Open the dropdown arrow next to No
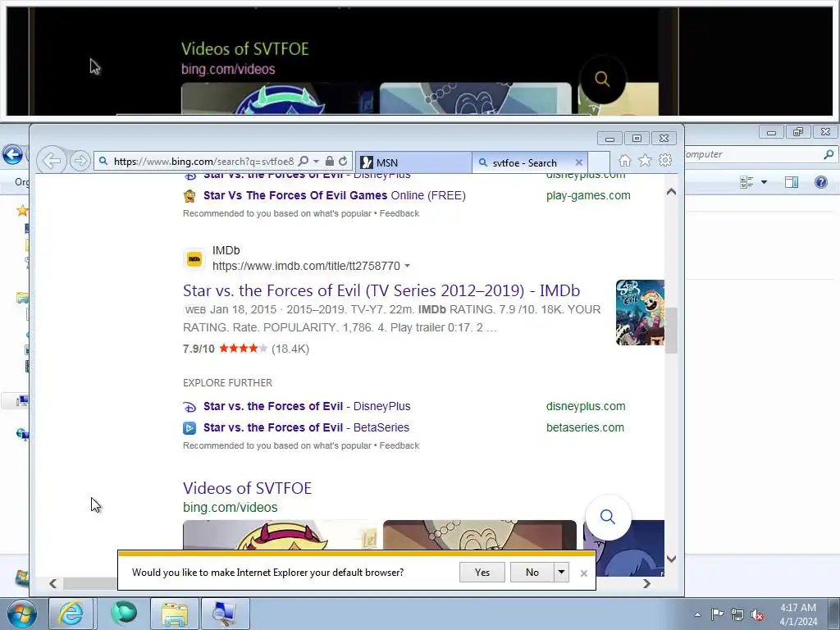This screenshot has height=630, width=840. point(561,572)
